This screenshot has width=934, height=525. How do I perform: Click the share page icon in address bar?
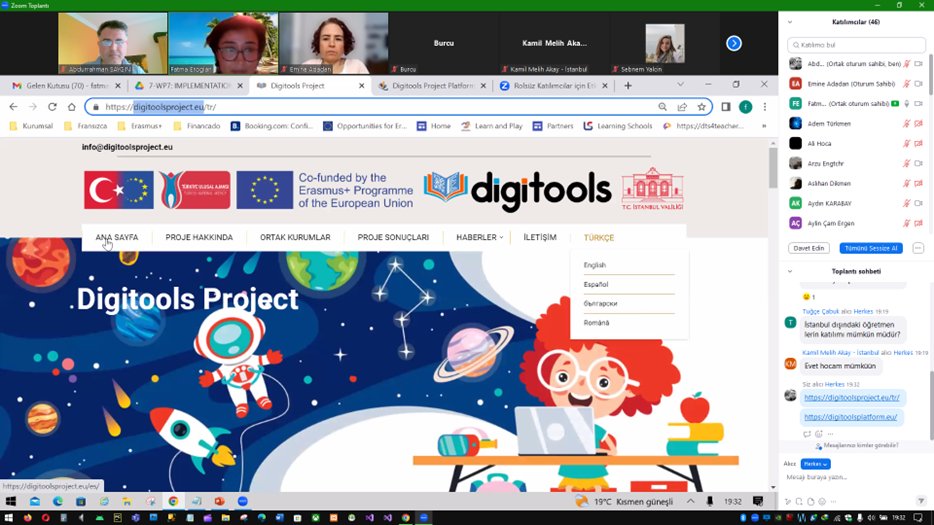pyautogui.click(x=682, y=107)
